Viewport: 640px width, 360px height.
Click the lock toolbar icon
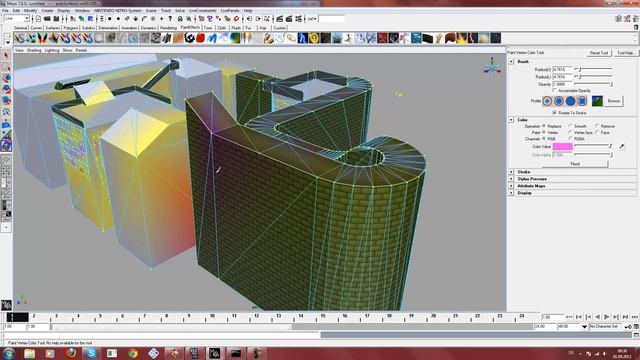click(x=180, y=19)
